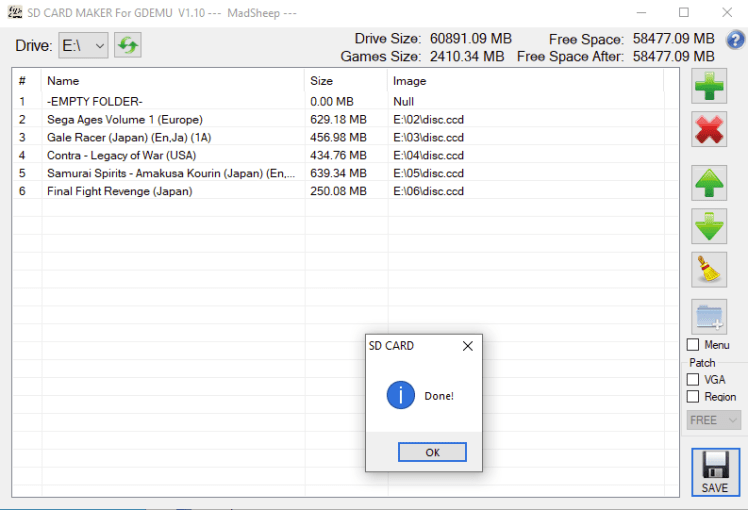Click the E:\06\disc.ccd image path

(428, 191)
